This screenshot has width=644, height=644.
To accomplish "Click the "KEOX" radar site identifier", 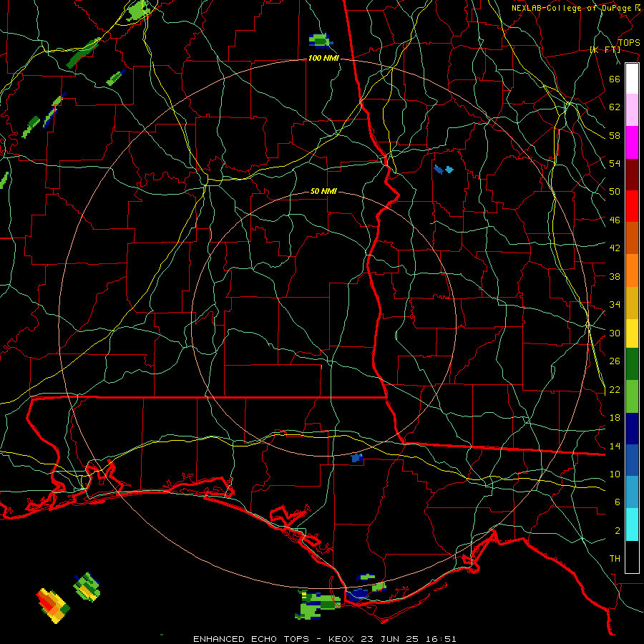I will tap(343, 639).
